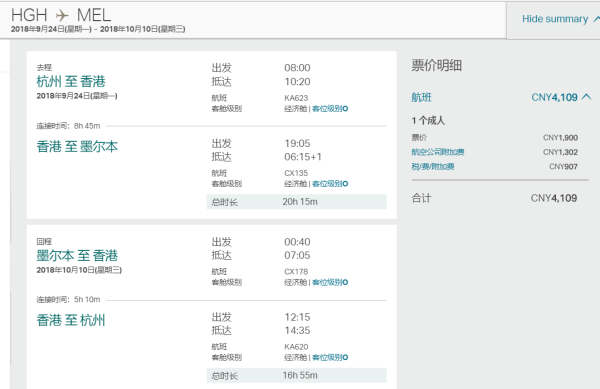Click departure time 08:00
Viewport: 600px width, 389px height.
click(x=297, y=68)
